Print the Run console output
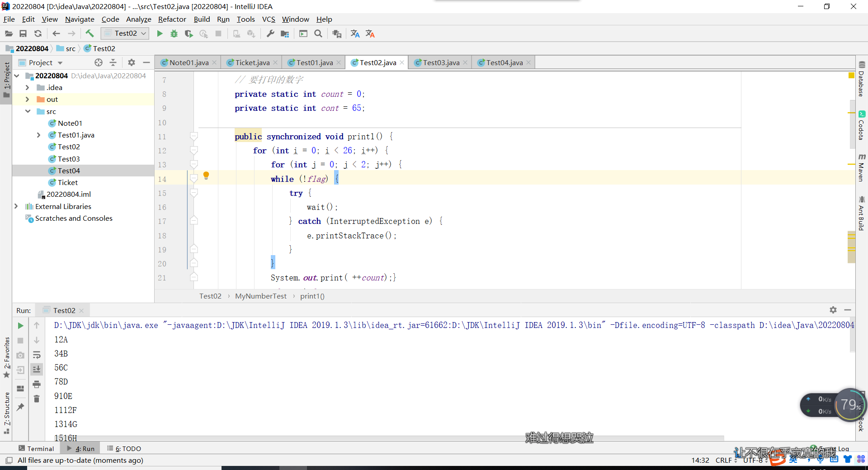This screenshot has width=868, height=470. tap(37, 384)
